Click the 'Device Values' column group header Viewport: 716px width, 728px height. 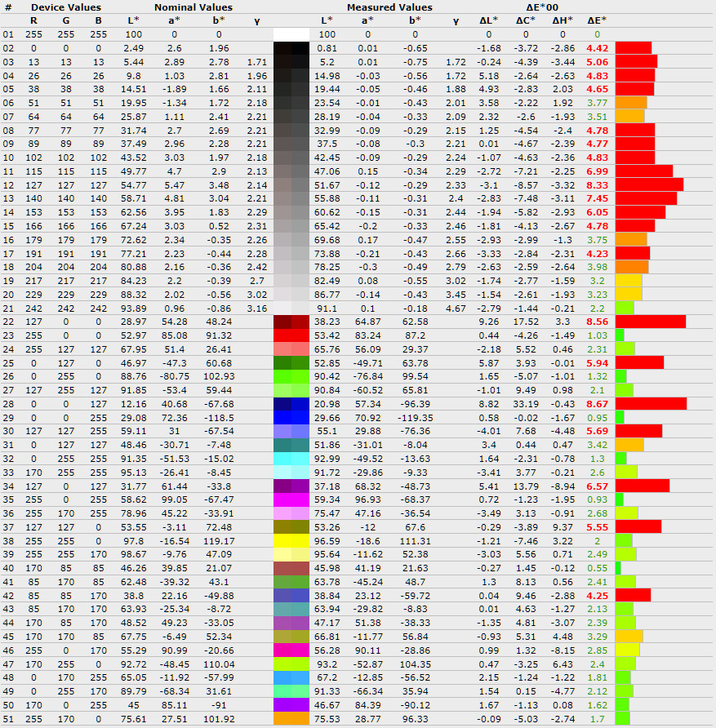click(66, 7)
